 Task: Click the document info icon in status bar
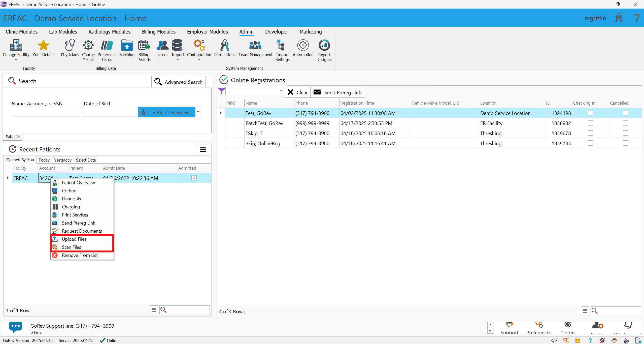pyautogui.click(x=638, y=340)
